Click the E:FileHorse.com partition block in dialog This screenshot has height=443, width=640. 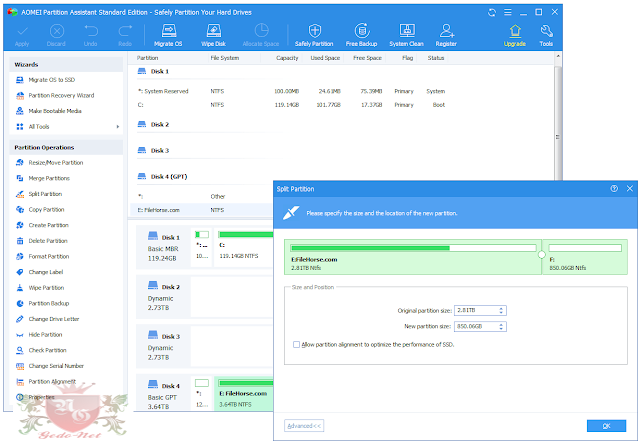(413, 257)
